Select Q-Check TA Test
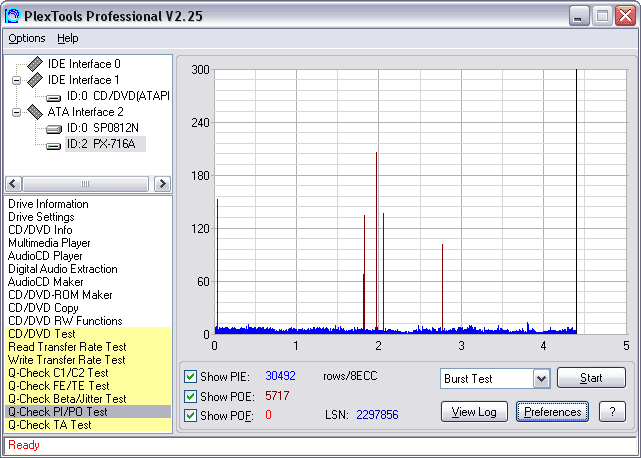Screen dimensions: 641x458 pos(88,425)
